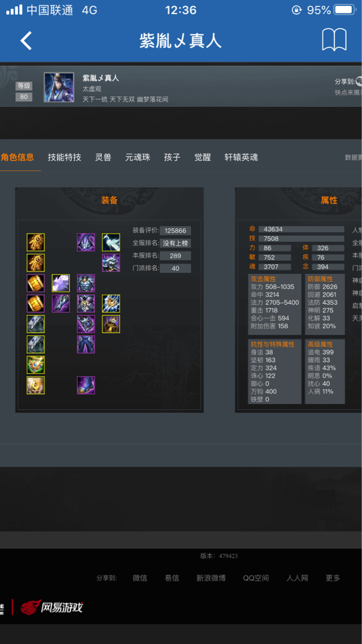The width and height of the screenshot is (362, 644).
Task: Select the purple helmet equipment icon
Action: (86, 242)
